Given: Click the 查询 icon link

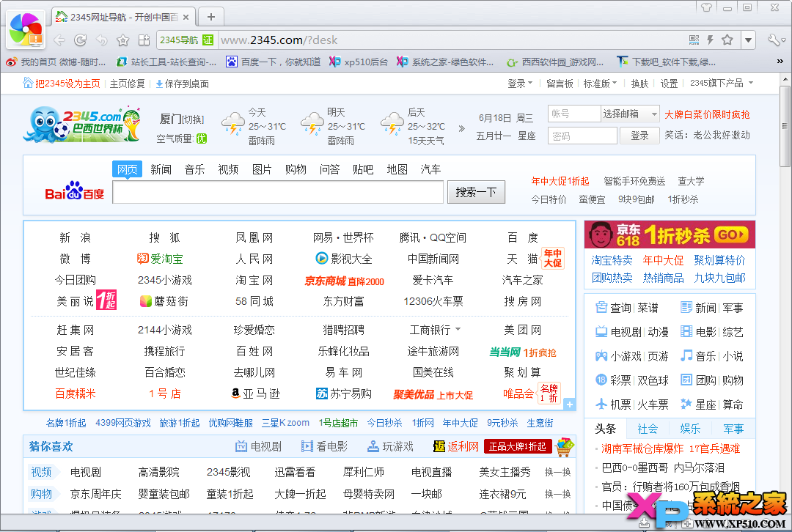Looking at the screenshot, I should [613, 308].
